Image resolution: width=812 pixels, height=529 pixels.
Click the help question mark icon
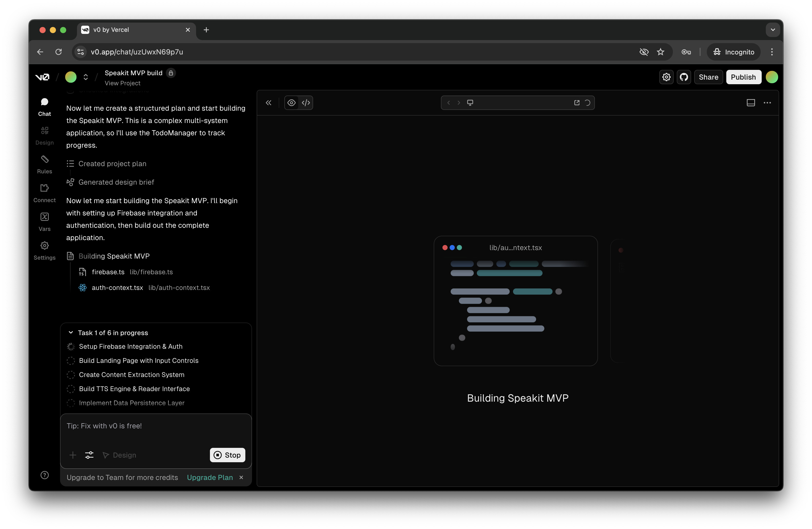44,475
